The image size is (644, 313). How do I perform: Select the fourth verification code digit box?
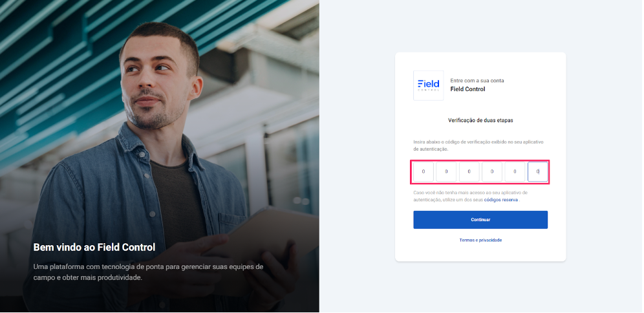coord(492,172)
